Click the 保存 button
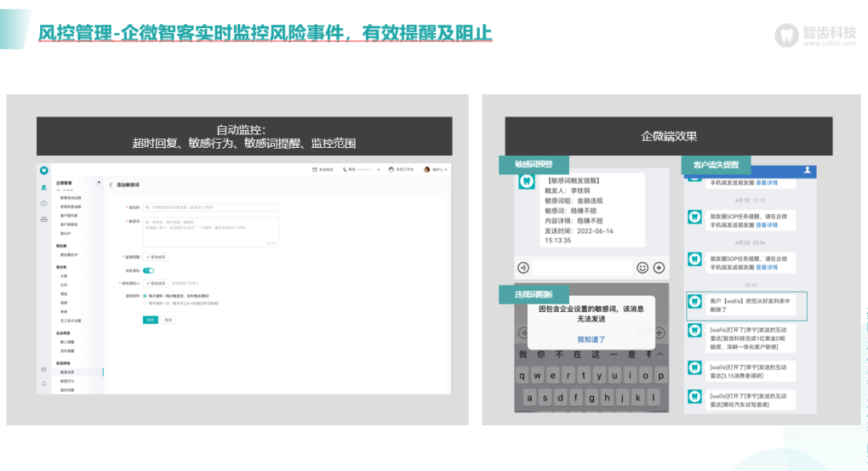Viewport: 868px width, 471px height. [150, 320]
